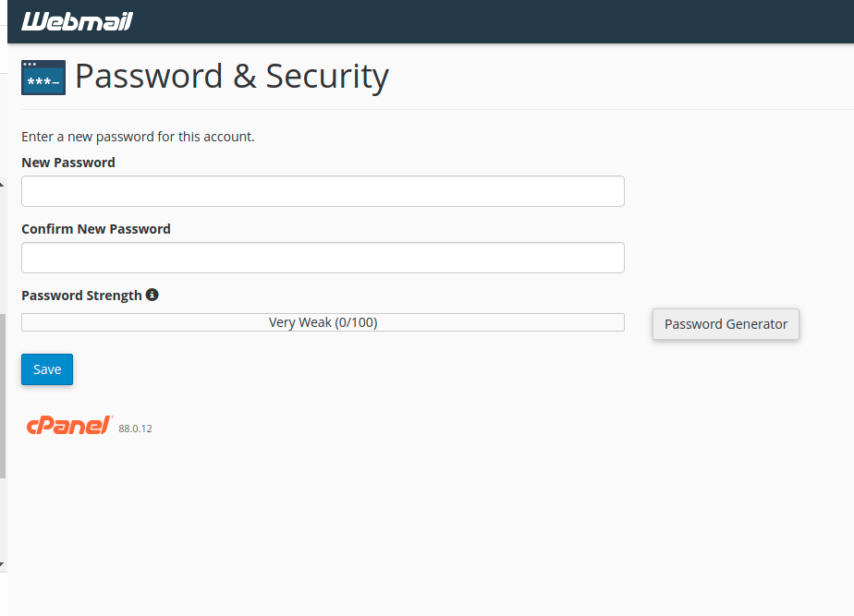Open the Password Generator
Viewport: 854px width, 616px height.
coord(726,324)
